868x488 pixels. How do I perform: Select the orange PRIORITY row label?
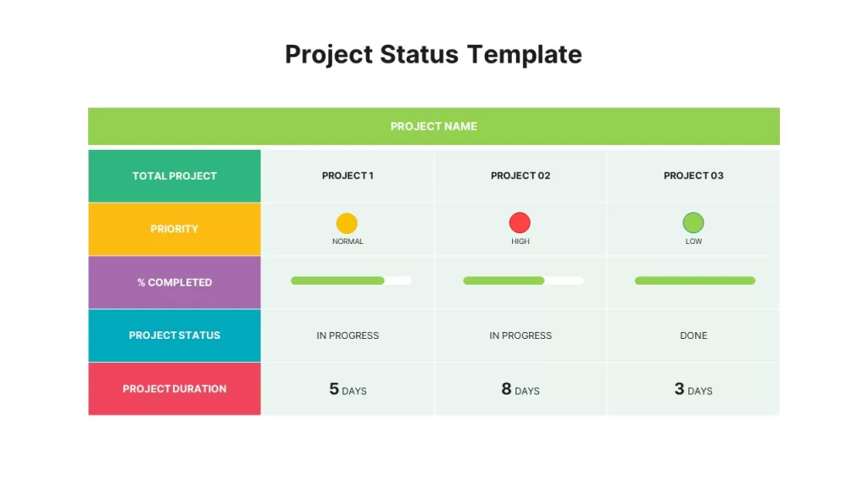175,229
